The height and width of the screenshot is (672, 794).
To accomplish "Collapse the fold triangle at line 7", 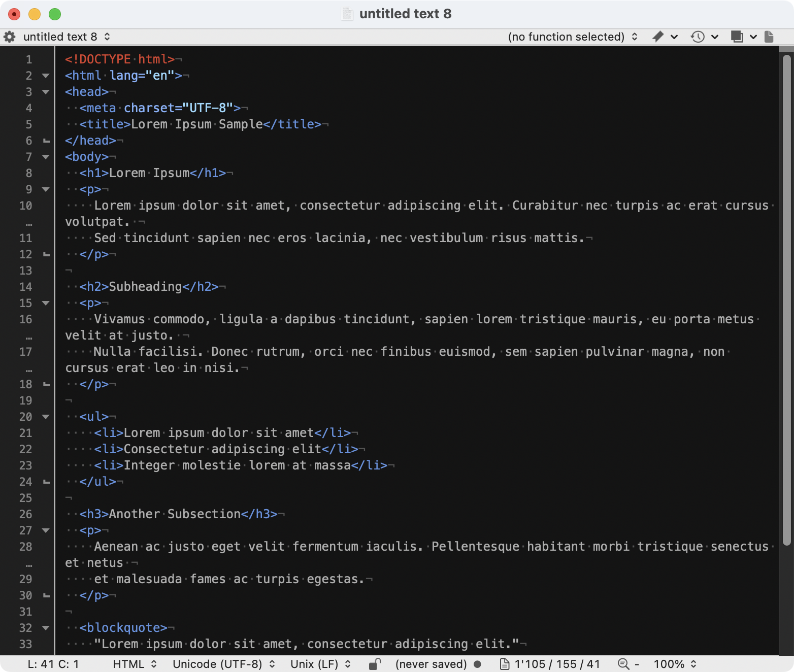I will click(46, 157).
